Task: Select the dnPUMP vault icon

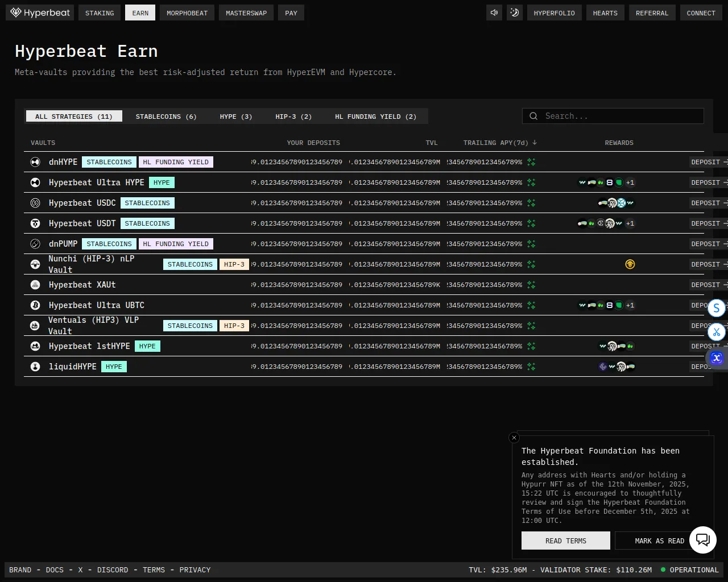Action: tap(35, 244)
